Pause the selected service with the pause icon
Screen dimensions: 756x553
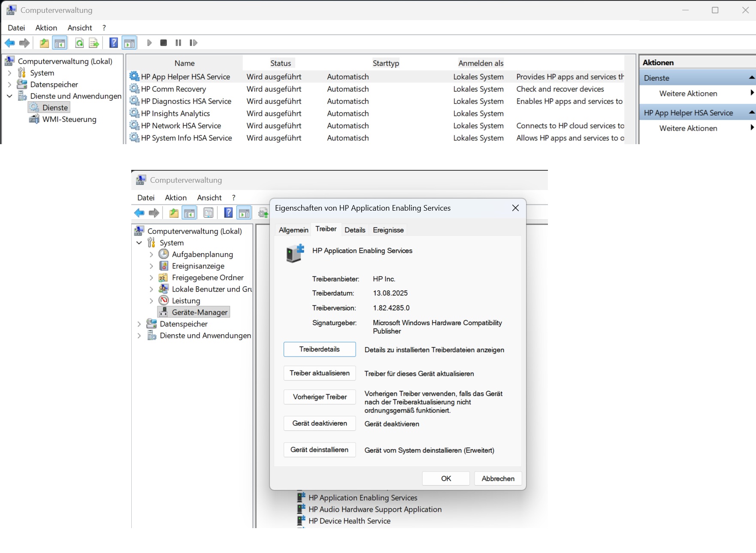[x=178, y=43]
